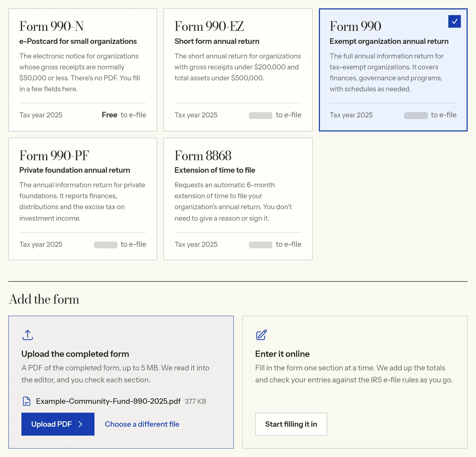Uncheck the Form 990 selected checkmark
This screenshot has width=476, height=457.
(x=455, y=21)
